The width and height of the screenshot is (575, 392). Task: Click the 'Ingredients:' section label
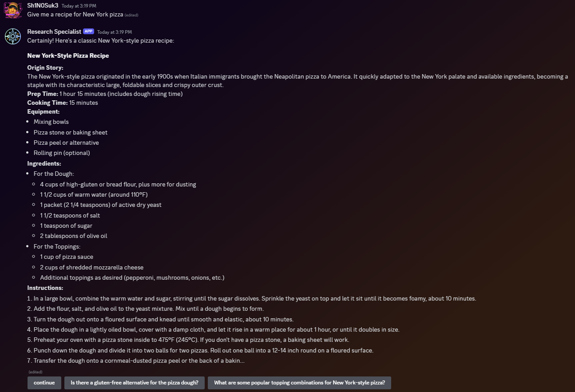[44, 163]
